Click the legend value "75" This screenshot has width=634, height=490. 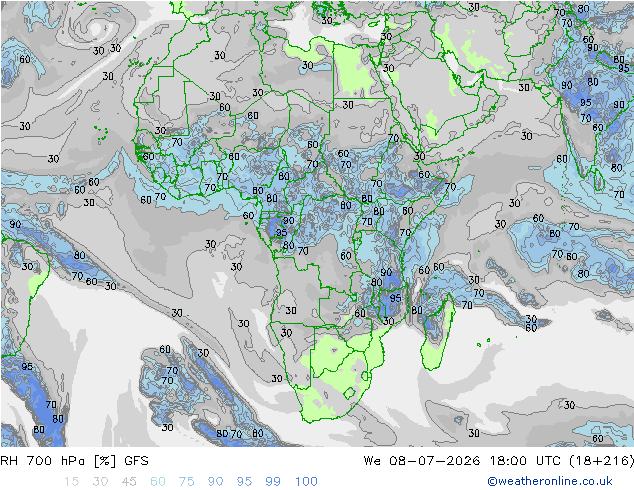pyautogui.click(x=186, y=481)
